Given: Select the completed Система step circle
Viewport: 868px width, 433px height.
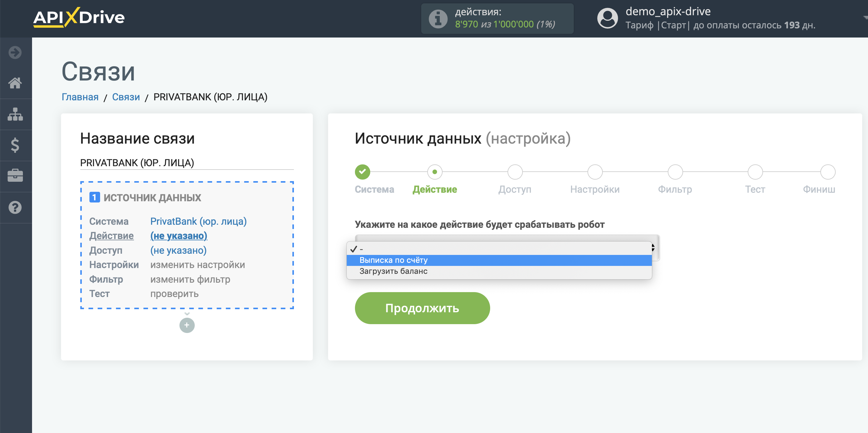Looking at the screenshot, I should click(x=362, y=172).
